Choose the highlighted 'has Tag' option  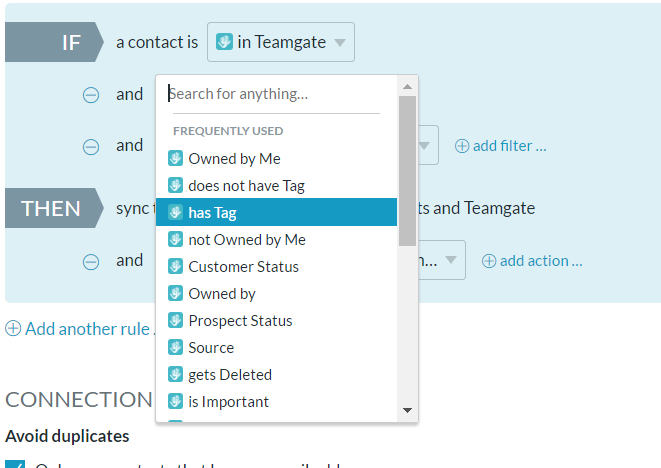(277, 212)
